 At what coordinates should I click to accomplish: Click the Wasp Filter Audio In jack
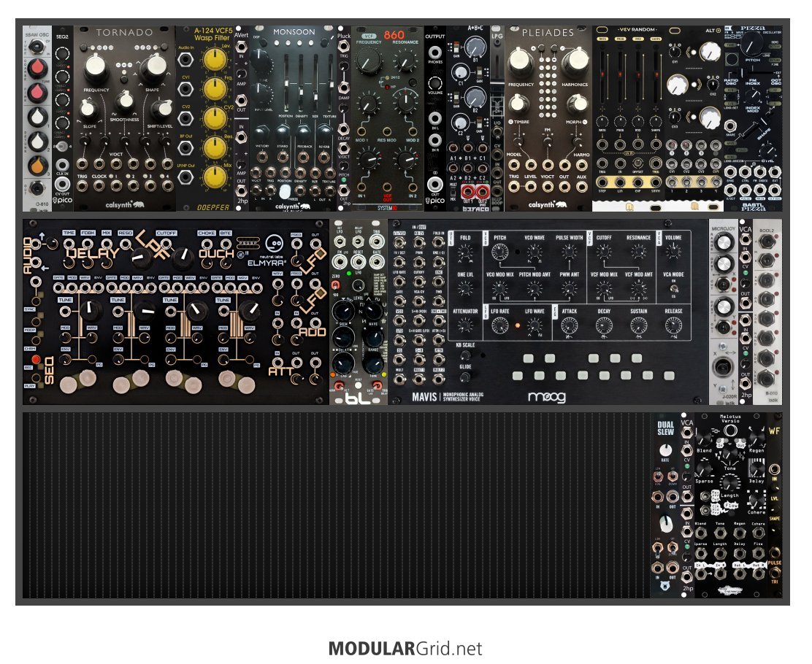(185, 59)
